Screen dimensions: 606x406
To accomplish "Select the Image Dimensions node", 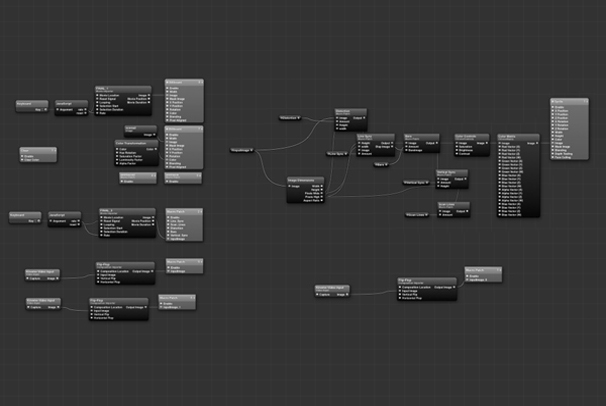I will point(305,179).
